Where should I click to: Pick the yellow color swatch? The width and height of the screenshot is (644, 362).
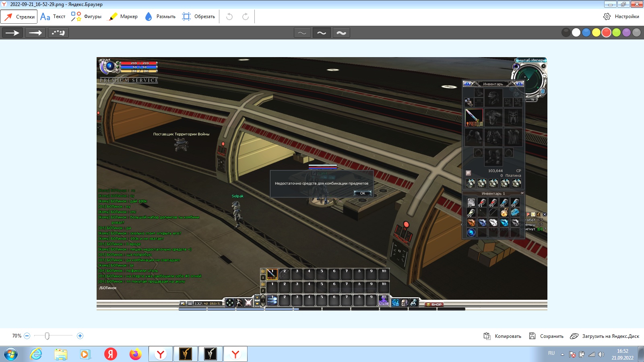tap(596, 33)
